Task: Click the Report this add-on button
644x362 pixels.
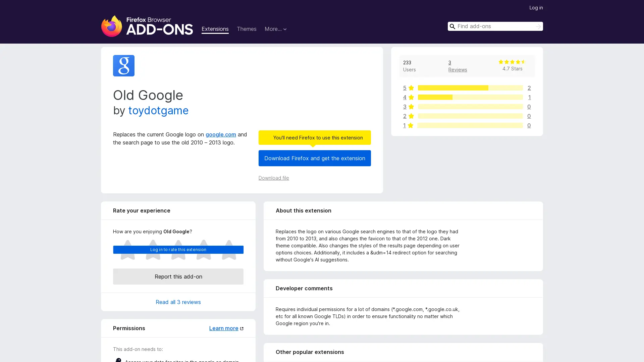Action: click(x=178, y=277)
